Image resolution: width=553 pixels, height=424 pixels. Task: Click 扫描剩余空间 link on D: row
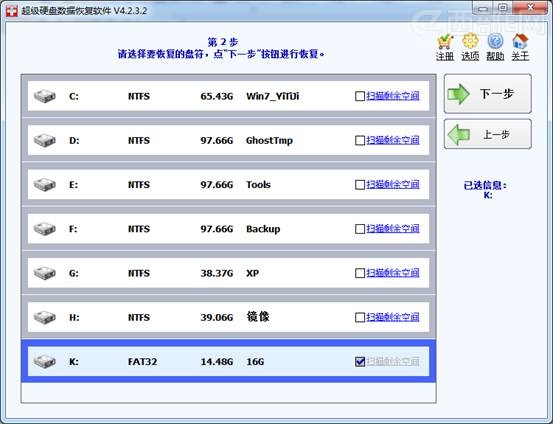coord(393,140)
